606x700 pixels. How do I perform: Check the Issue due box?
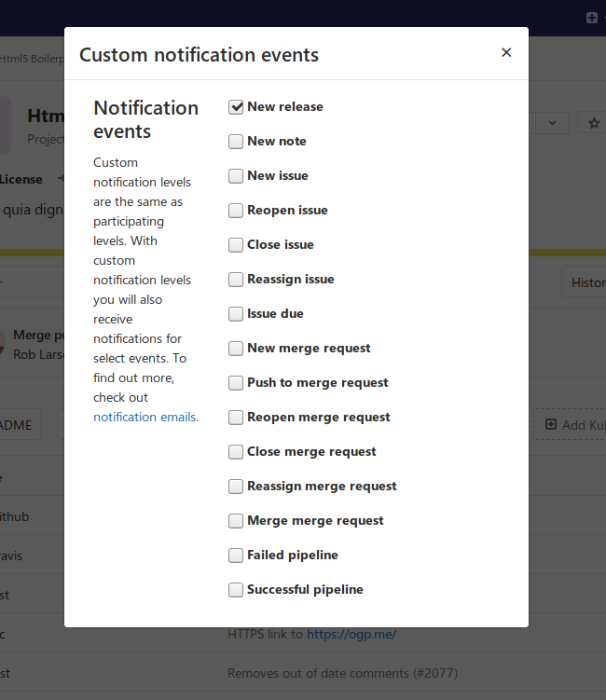(x=236, y=314)
